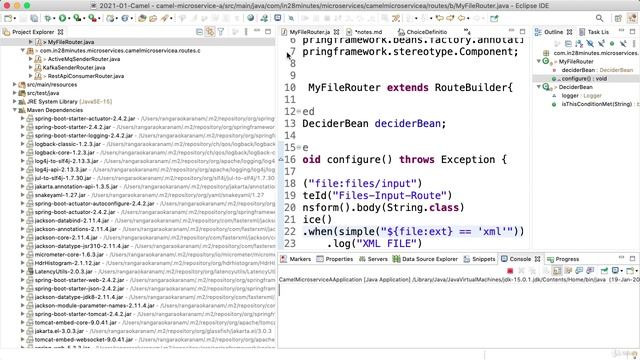Open the Snippets tab

[479, 259]
